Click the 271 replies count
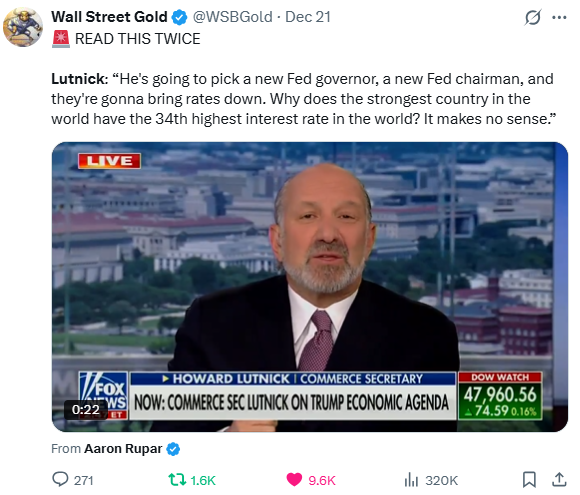The width and height of the screenshot is (580, 495). (x=84, y=480)
